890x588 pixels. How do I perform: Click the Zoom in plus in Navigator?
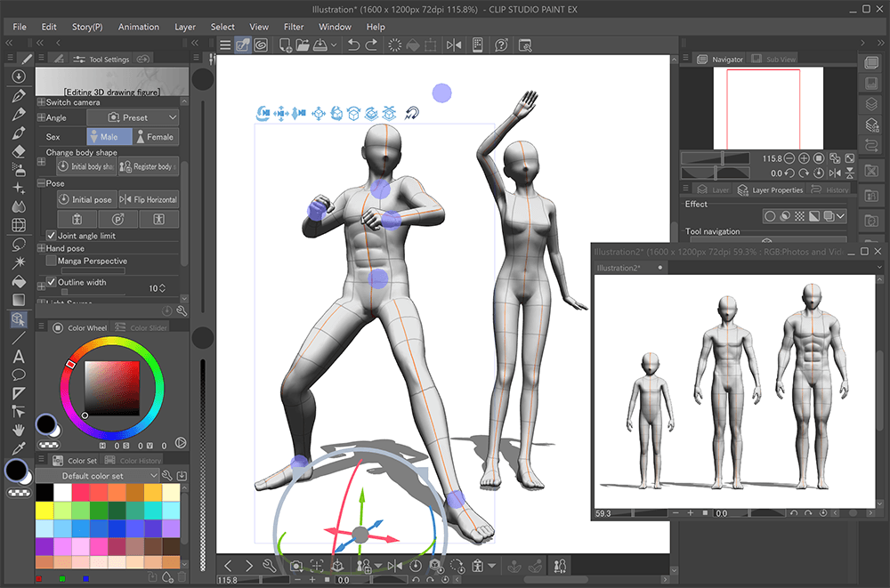click(804, 158)
